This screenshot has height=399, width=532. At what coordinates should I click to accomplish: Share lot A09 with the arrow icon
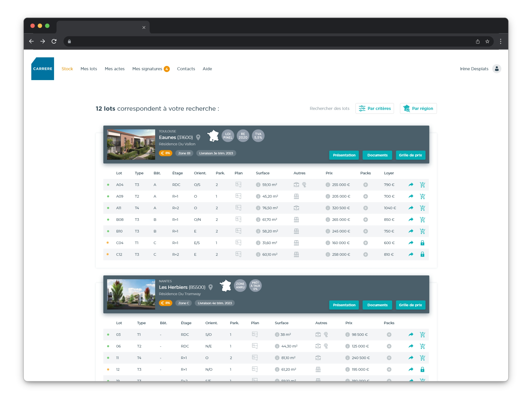tap(411, 196)
